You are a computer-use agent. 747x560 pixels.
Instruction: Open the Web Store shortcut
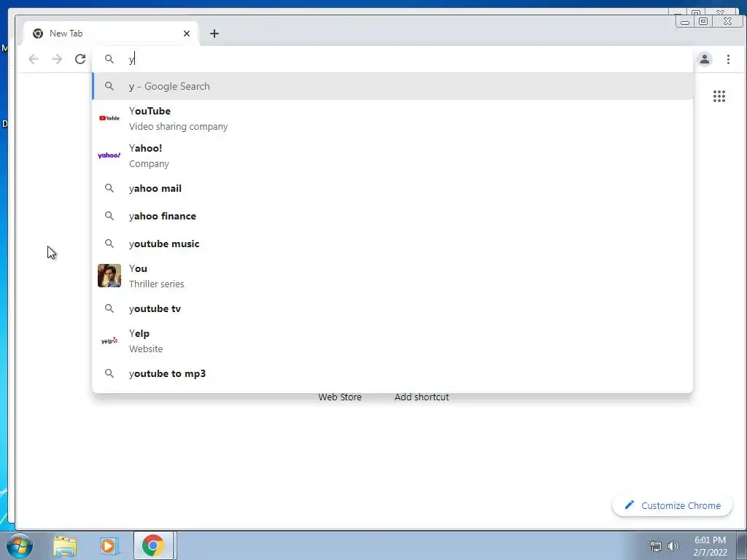pyautogui.click(x=340, y=397)
